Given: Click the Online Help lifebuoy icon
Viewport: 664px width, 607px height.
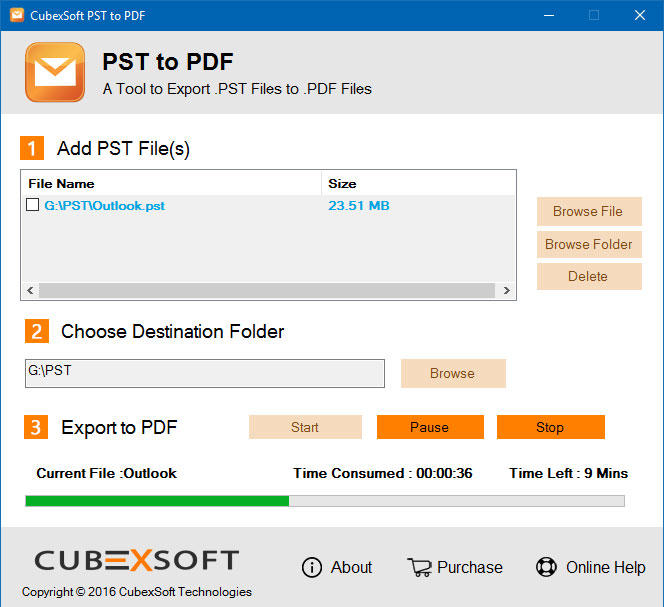Looking at the screenshot, I should [546, 567].
